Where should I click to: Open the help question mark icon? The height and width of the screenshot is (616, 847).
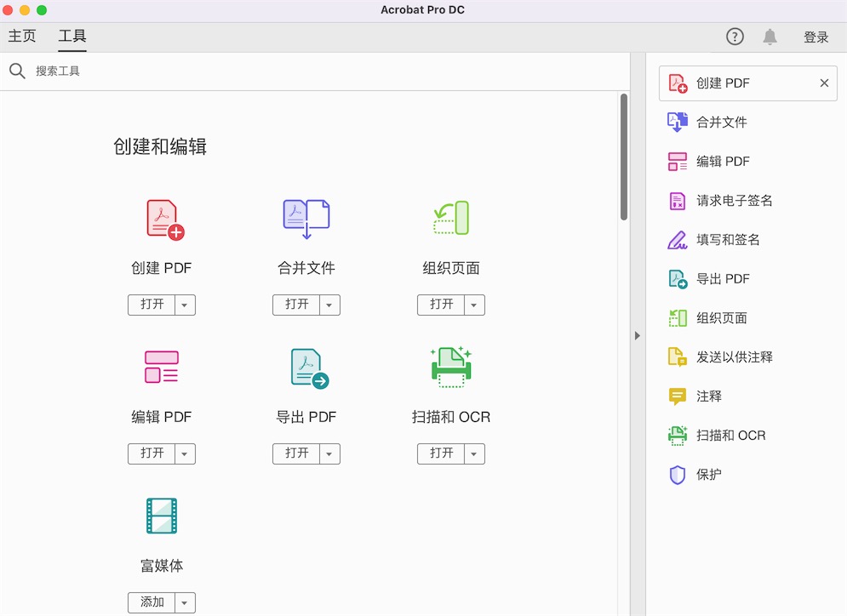pos(735,37)
